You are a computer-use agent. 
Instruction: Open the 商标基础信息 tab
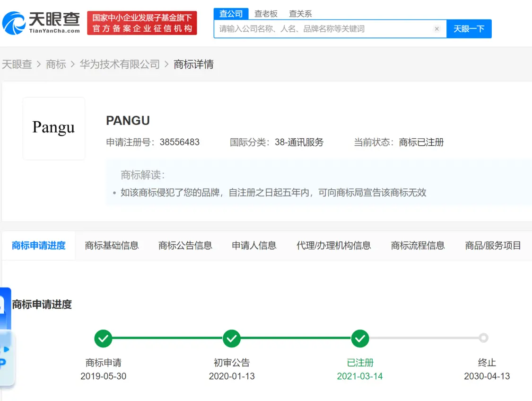pyautogui.click(x=112, y=245)
